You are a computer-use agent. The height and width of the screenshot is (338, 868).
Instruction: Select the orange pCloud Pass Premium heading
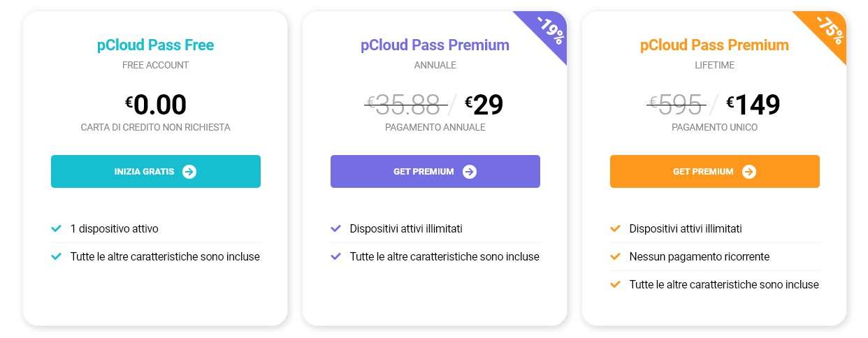[714, 45]
